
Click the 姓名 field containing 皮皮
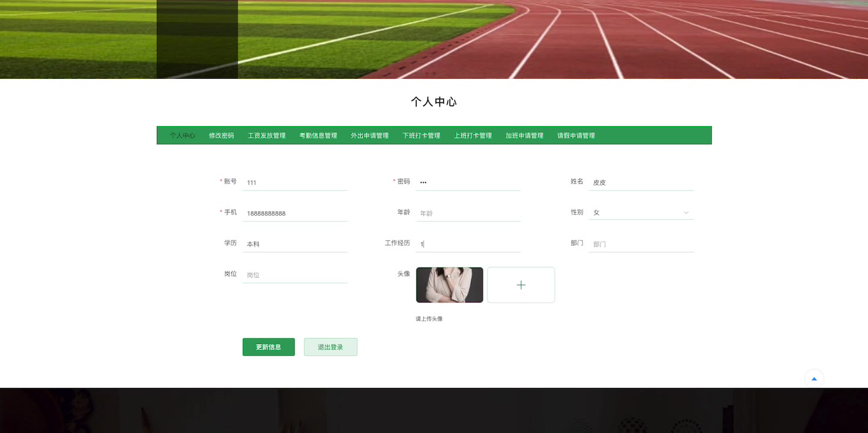(x=641, y=182)
